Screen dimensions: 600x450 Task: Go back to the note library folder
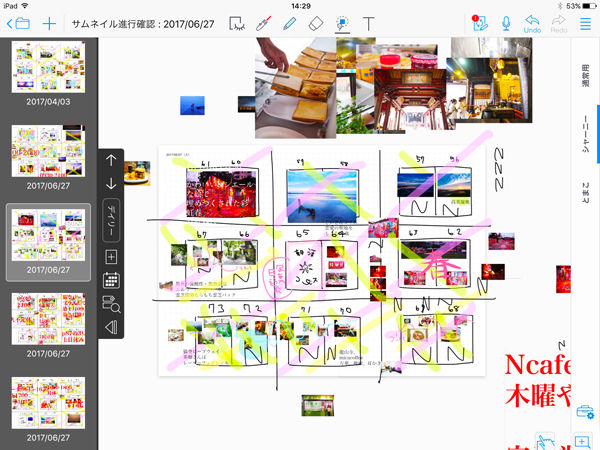tap(18, 24)
